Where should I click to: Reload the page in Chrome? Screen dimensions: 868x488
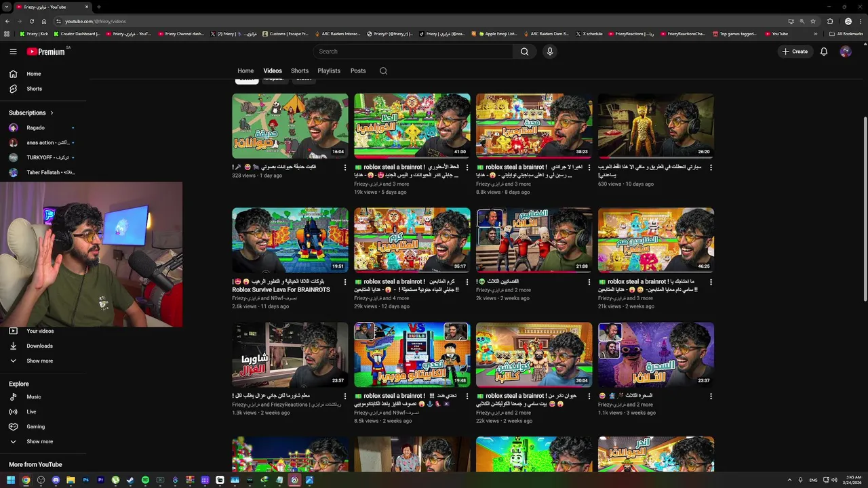[31, 21]
